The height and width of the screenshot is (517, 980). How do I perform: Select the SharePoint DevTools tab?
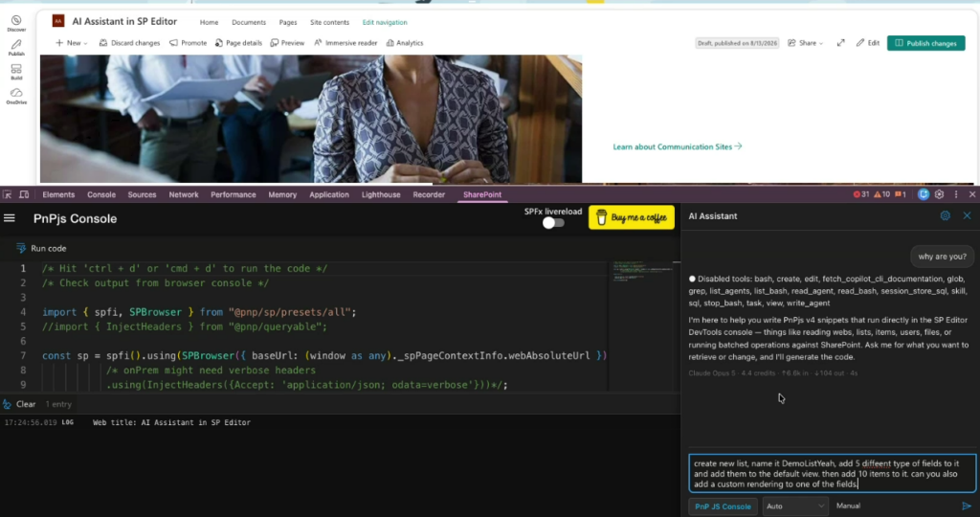pyautogui.click(x=482, y=195)
